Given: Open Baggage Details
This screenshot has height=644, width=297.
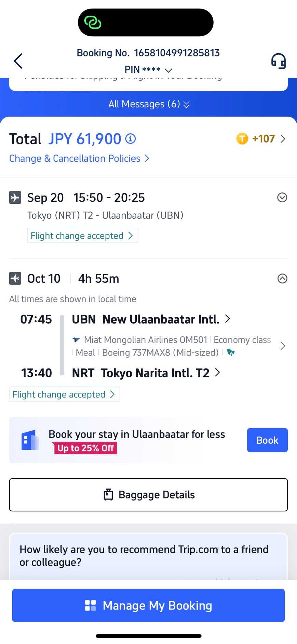Looking at the screenshot, I should pos(148,495).
